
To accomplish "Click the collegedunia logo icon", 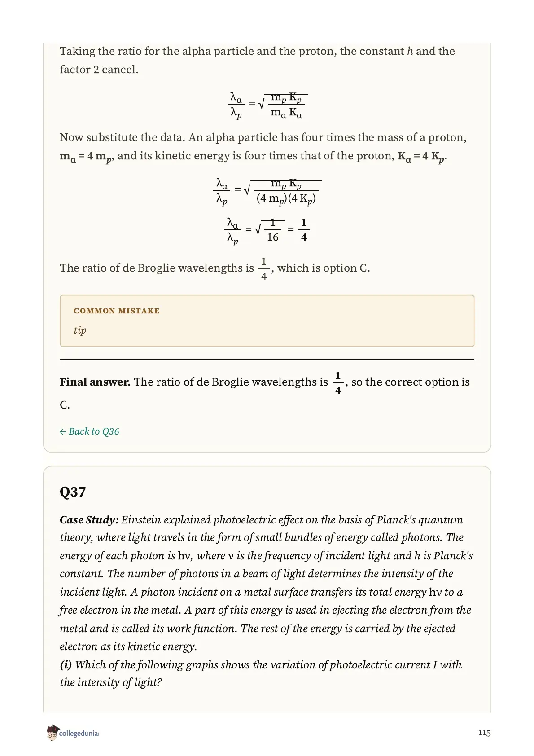I will point(52,733).
